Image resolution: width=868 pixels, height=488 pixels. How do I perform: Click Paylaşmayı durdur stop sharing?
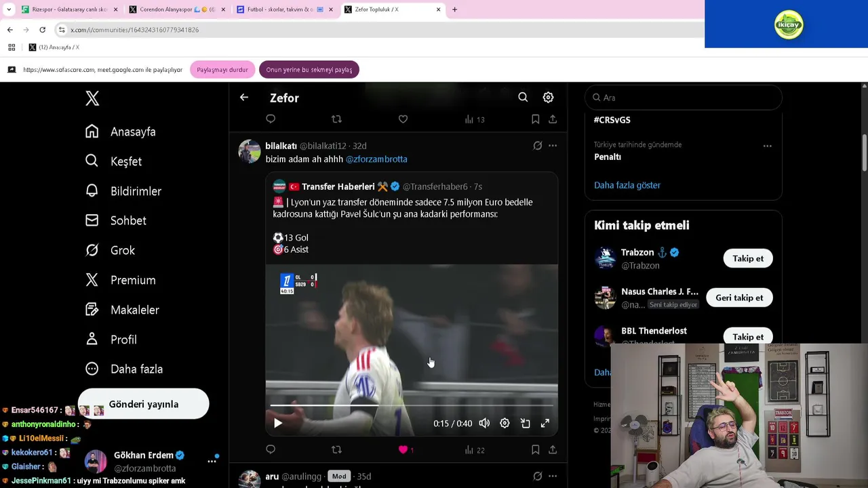coord(222,70)
